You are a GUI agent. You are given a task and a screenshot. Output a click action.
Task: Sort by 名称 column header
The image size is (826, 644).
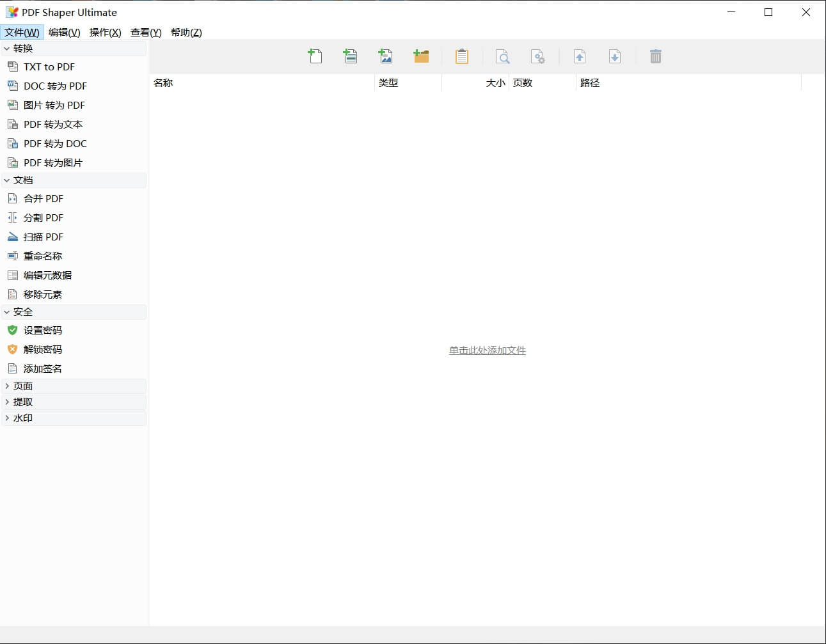(x=262, y=83)
